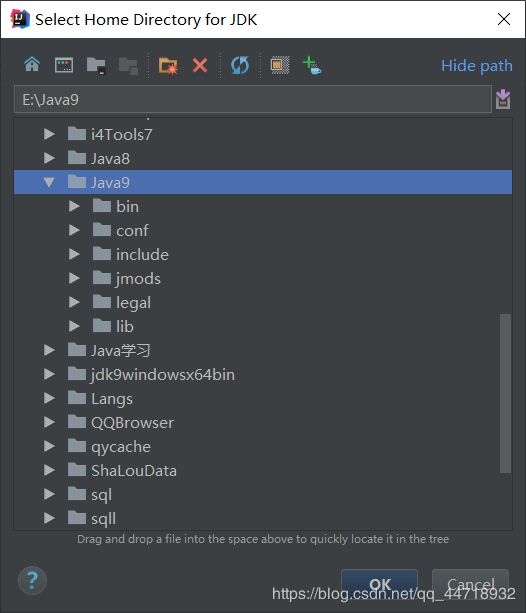The width and height of the screenshot is (526, 613).
Task: Select the i4Tools7 folder row
Action: (263, 134)
